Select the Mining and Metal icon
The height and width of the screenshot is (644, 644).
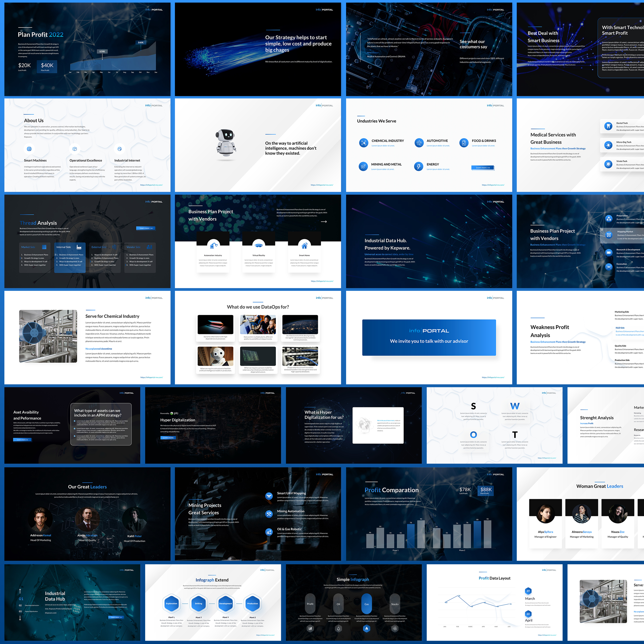point(363,166)
